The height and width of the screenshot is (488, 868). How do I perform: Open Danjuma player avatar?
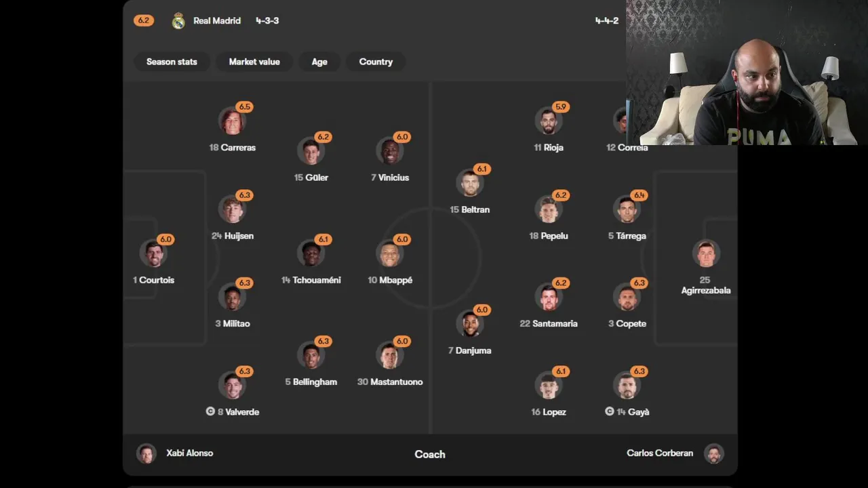pos(469,324)
